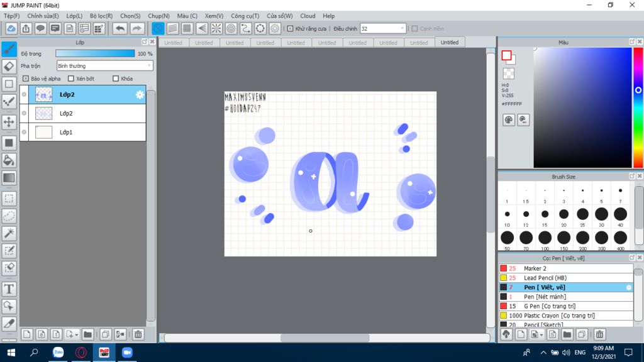Select Lớp1 layer thumbnail
The width and height of the screenshot is (644, 362).
(x=43, y=132)
